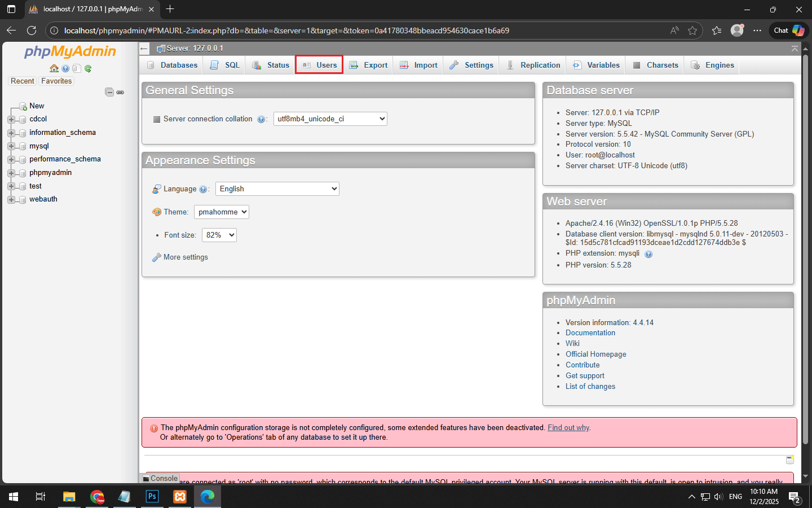
Task: Click the help icon beside Server connection collation
Action: click(x=261, y=119)
